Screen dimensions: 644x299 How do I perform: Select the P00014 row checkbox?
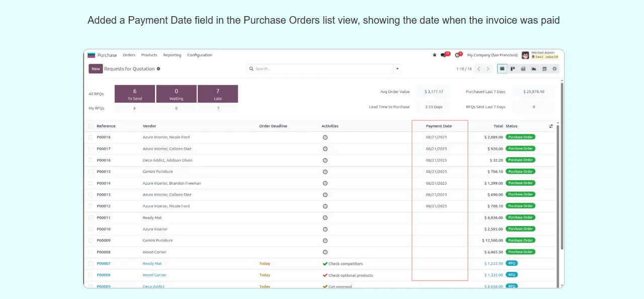coord(91,183)
